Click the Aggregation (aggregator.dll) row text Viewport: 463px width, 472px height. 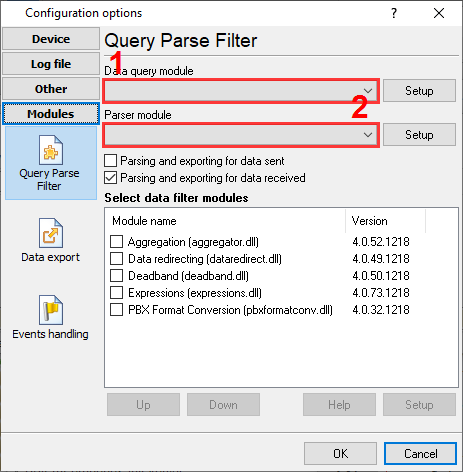tap(193, 242)
